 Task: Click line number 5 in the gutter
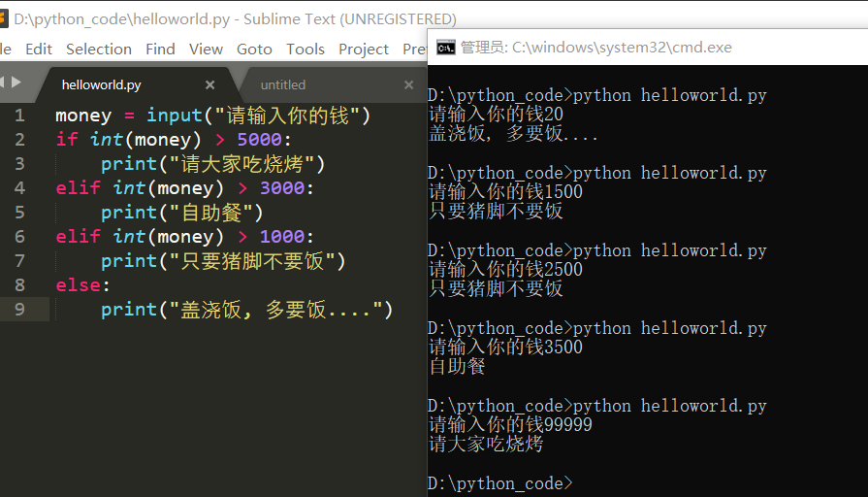[x=20, y=213]
